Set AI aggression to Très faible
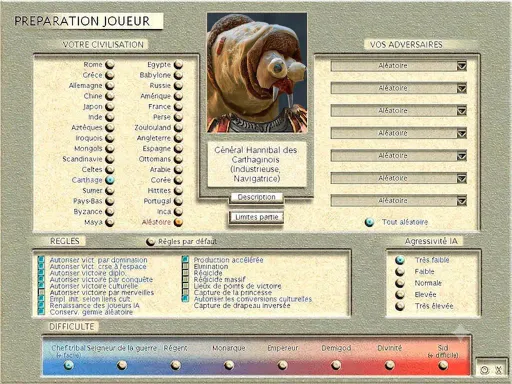Viewport: 512px width, 384px height. (400, 260)
